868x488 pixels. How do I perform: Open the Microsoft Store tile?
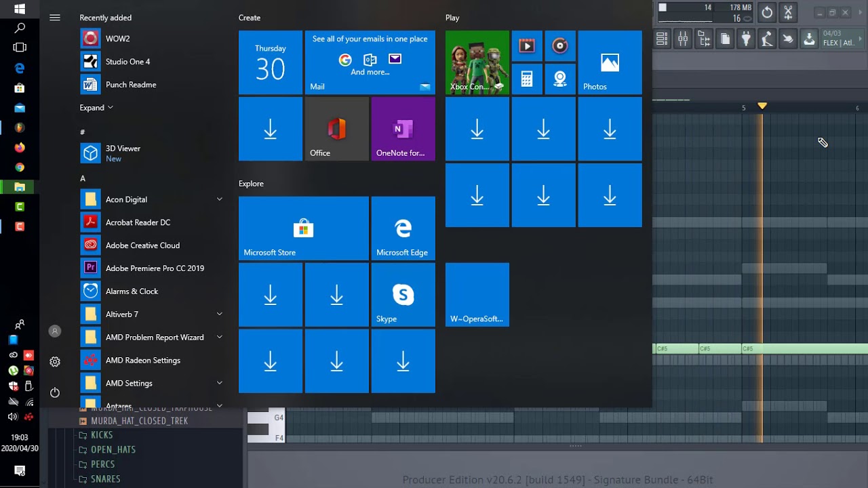point(304,228)
